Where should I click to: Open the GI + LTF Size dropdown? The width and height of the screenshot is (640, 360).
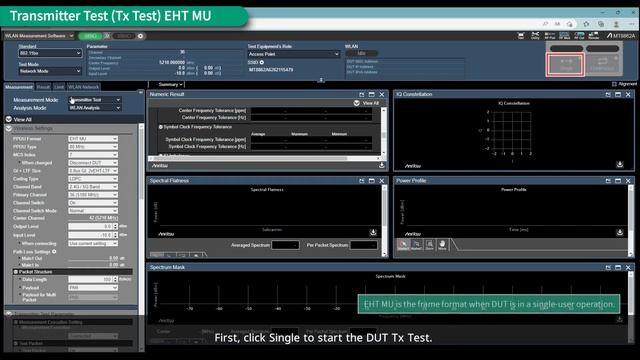pyautogui.click(x=93, y=171)
